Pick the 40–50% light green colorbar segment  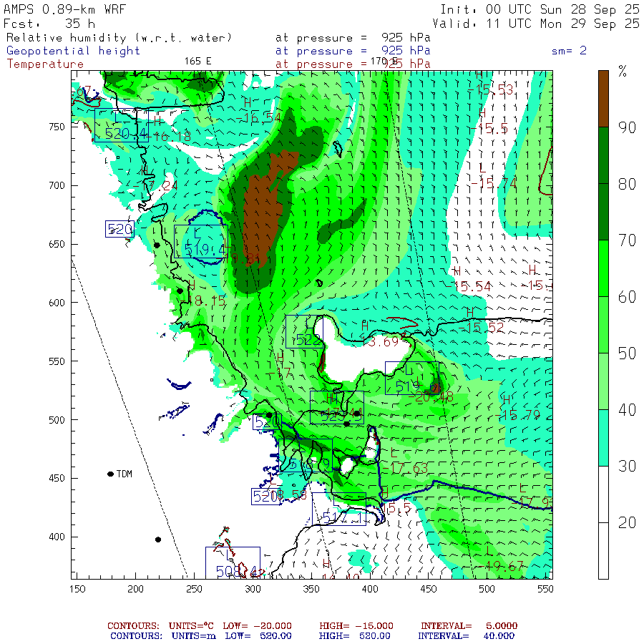(603, 381)
